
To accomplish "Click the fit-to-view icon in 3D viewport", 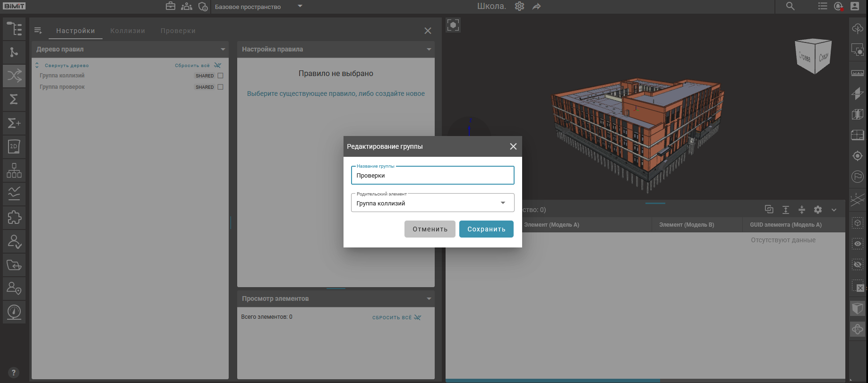I will click(x=453, y=25).
